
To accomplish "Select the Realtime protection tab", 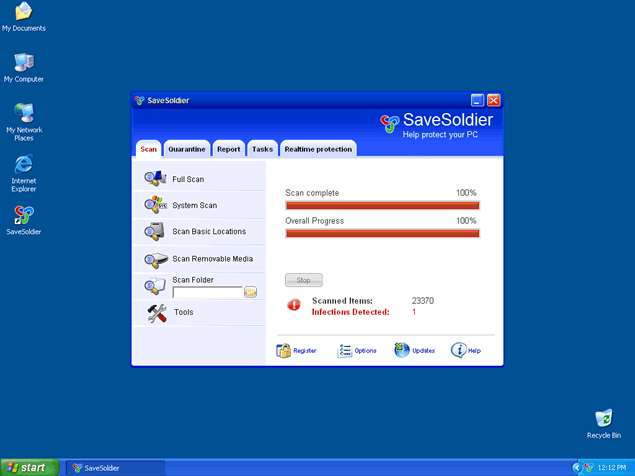I will (x=318, y=149).
